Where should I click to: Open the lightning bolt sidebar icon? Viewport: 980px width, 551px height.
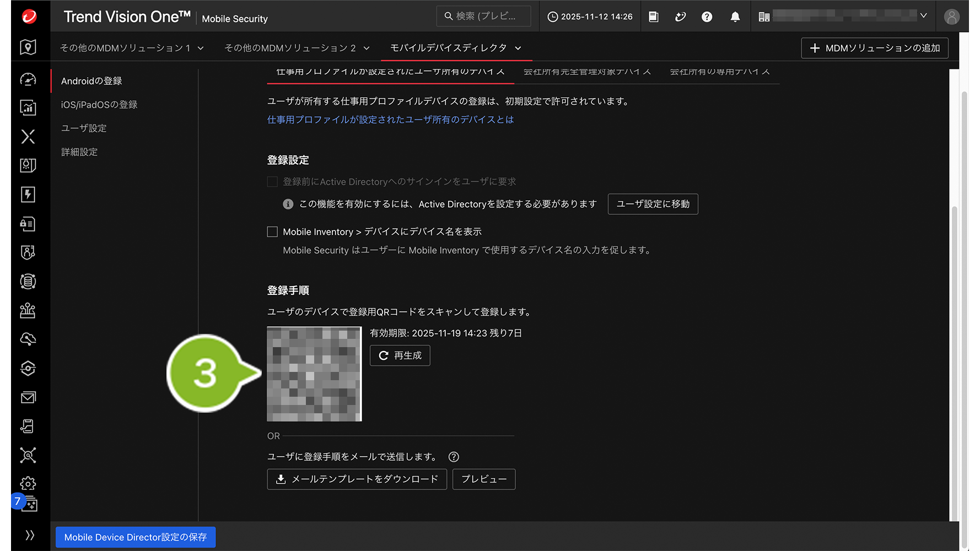coord(28,195)
